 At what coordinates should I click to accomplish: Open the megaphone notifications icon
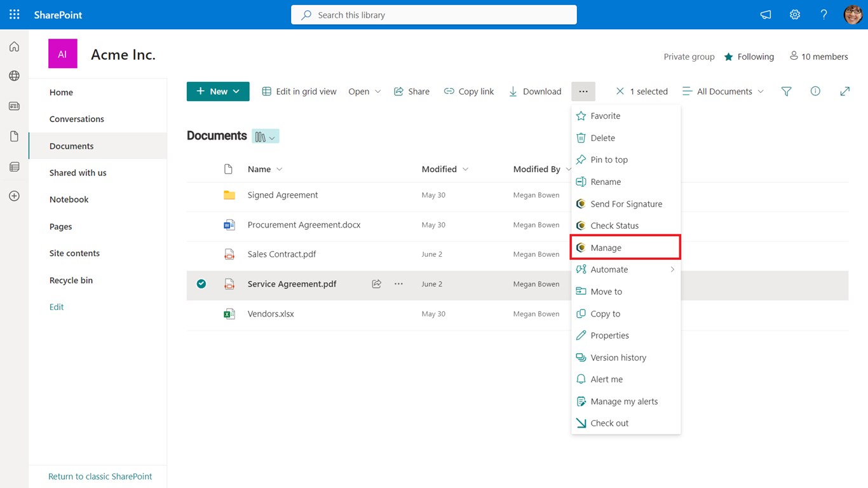766,15
